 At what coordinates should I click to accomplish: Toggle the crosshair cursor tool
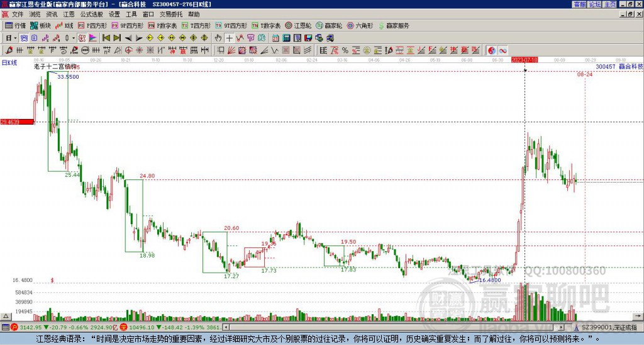(x=229, y=38)
